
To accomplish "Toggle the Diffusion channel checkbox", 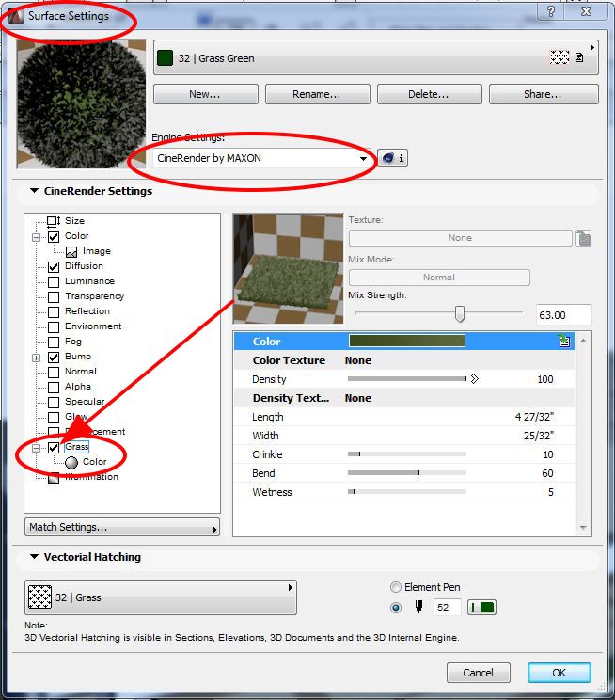I will coord(54,267).
